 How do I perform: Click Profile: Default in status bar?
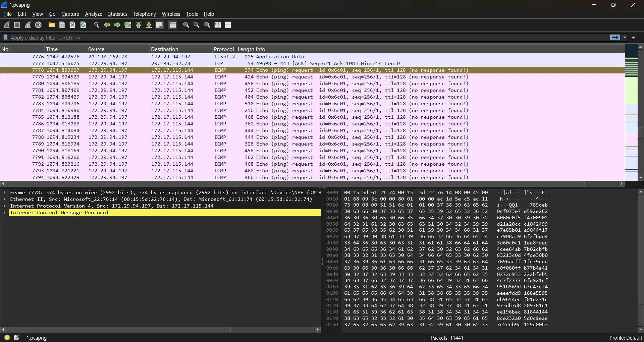pos(625,338)
